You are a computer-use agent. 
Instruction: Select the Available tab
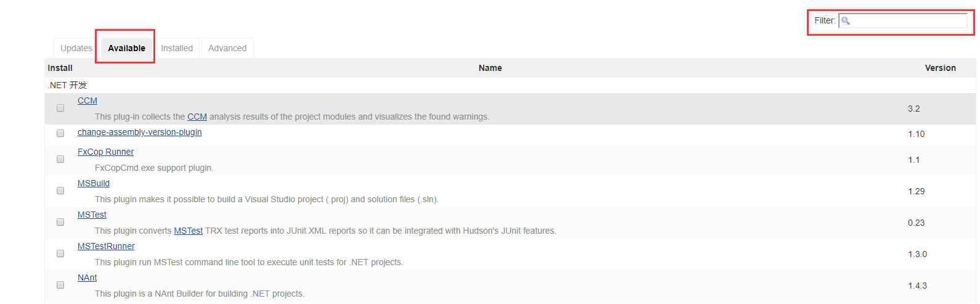pyautogui.click(x=126, y=48)
